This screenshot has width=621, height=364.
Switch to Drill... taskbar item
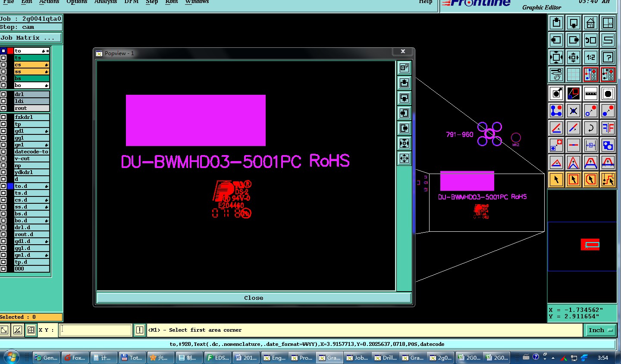[386, 358]
